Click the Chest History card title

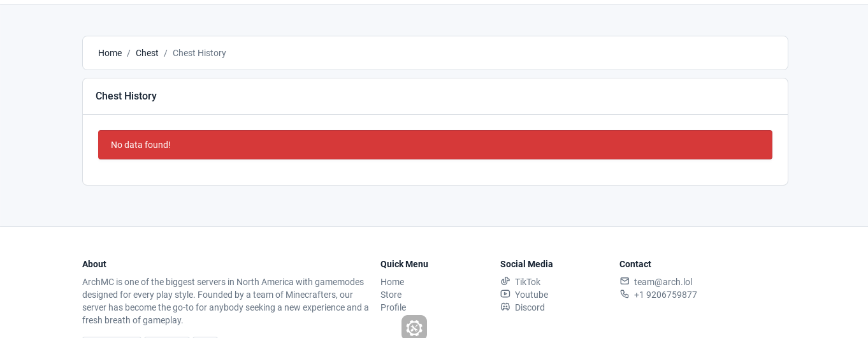pos(126,96)
